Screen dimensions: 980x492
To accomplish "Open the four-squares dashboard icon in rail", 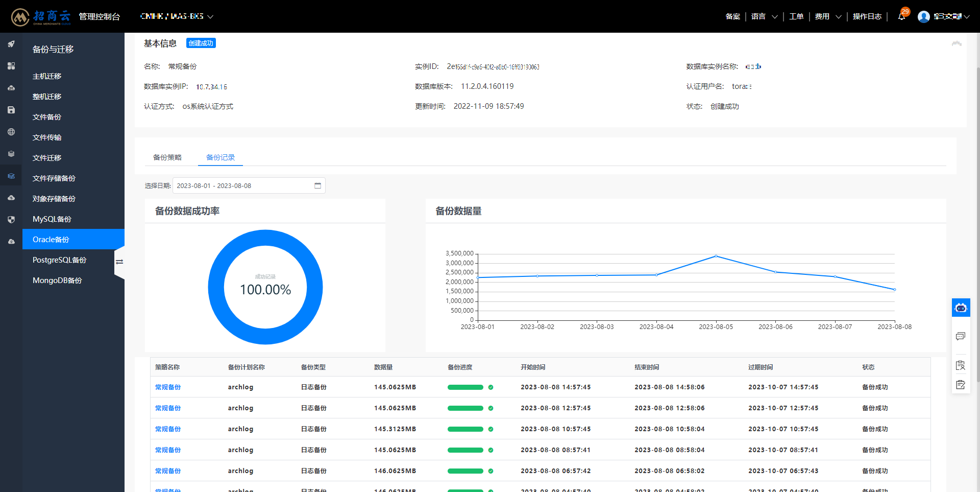I will pos(11,66).
